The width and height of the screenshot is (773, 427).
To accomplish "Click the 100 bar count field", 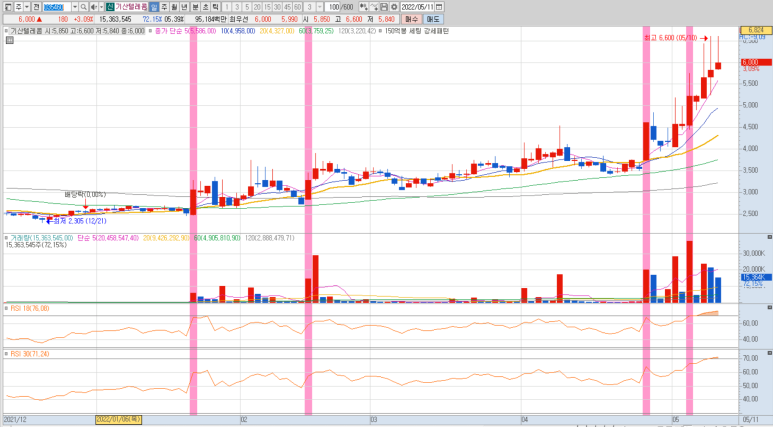I will coord(334,7).
